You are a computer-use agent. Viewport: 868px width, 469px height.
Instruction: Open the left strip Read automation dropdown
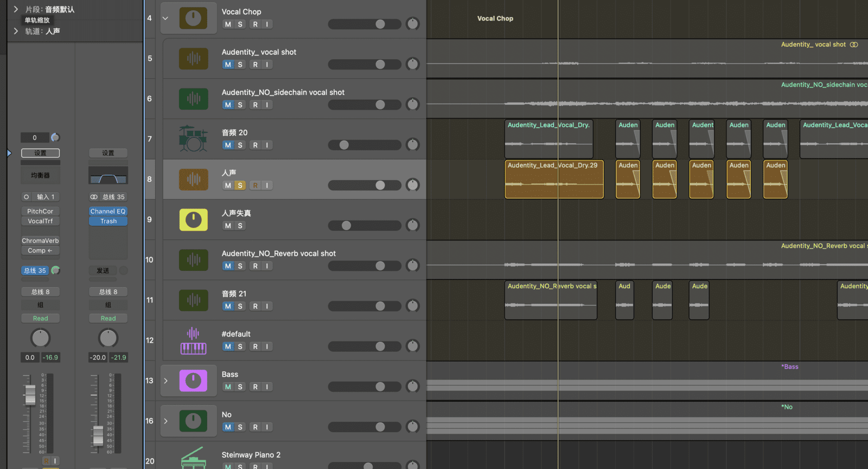40,319
